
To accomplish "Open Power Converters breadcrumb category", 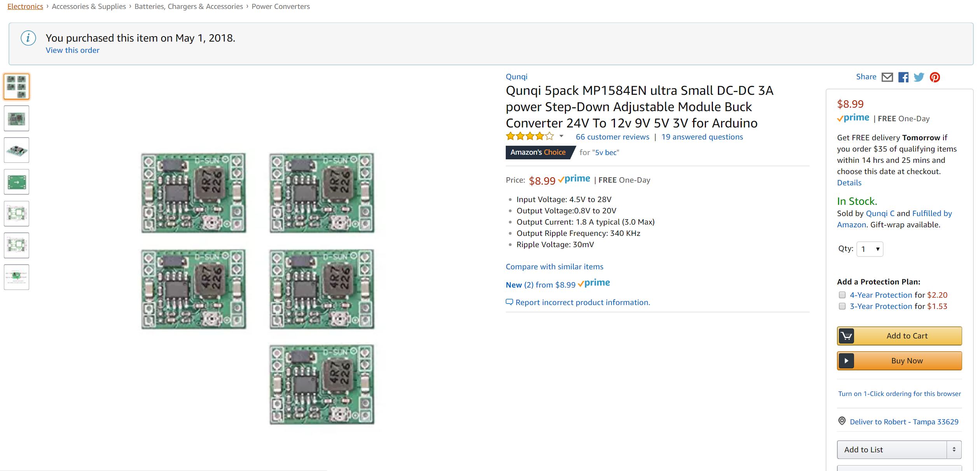I will coord(281,7).
